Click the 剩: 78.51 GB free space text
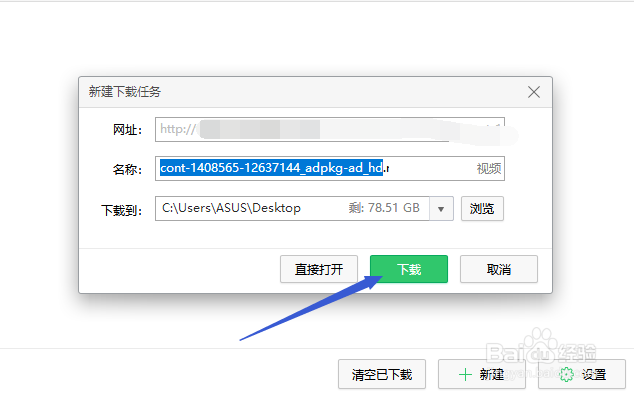 (384, 208)
